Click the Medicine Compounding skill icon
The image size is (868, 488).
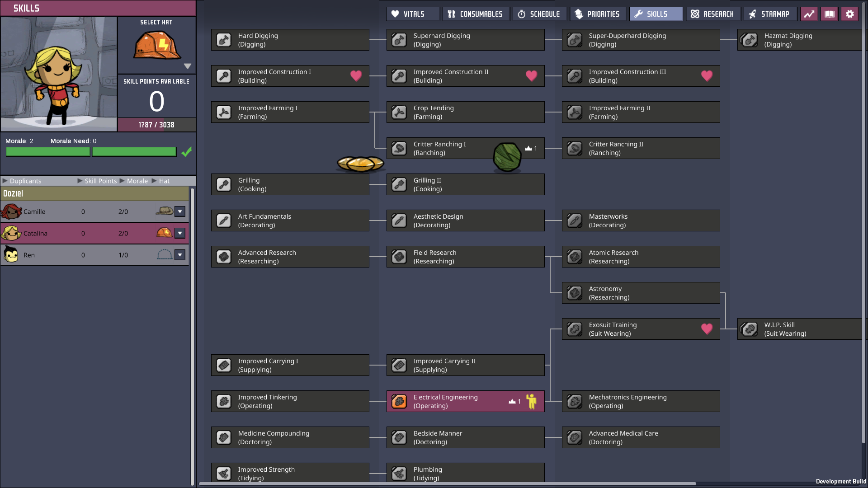[224, 437]
